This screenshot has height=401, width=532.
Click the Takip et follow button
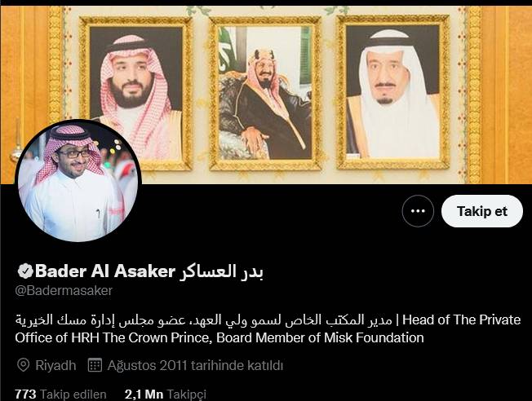481,211
